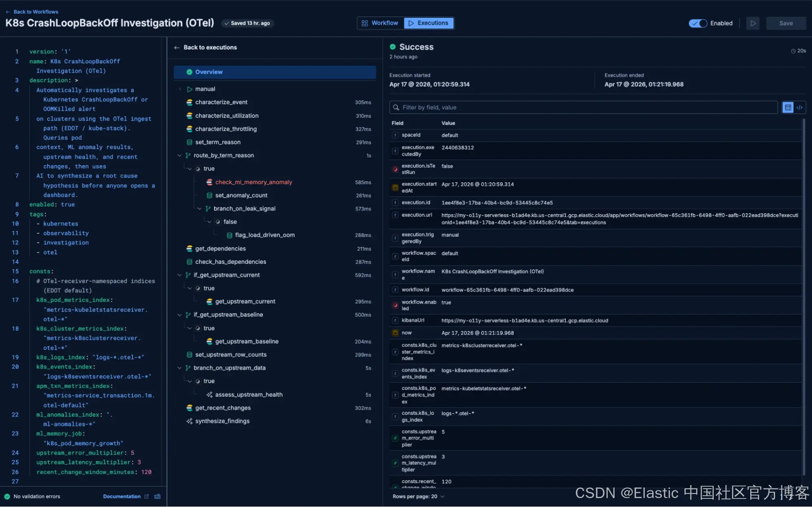Collapse branch_on_upstream_data node

pyautogui.click(x=179, y=368)
